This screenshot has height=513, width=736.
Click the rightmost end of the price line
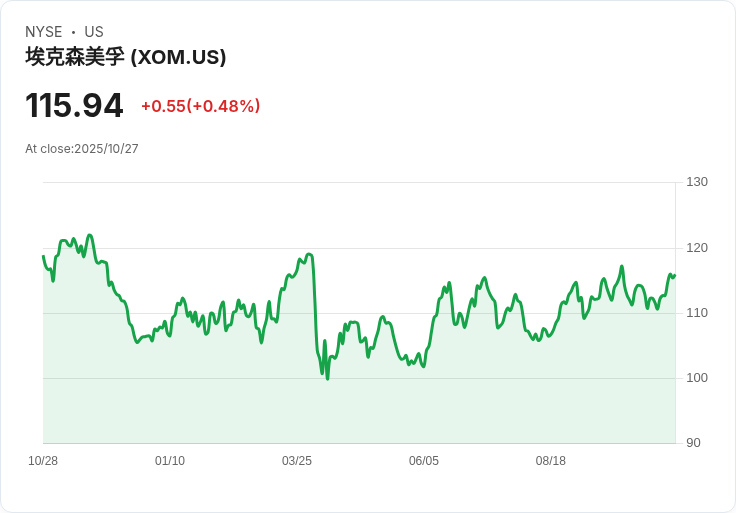675,275
